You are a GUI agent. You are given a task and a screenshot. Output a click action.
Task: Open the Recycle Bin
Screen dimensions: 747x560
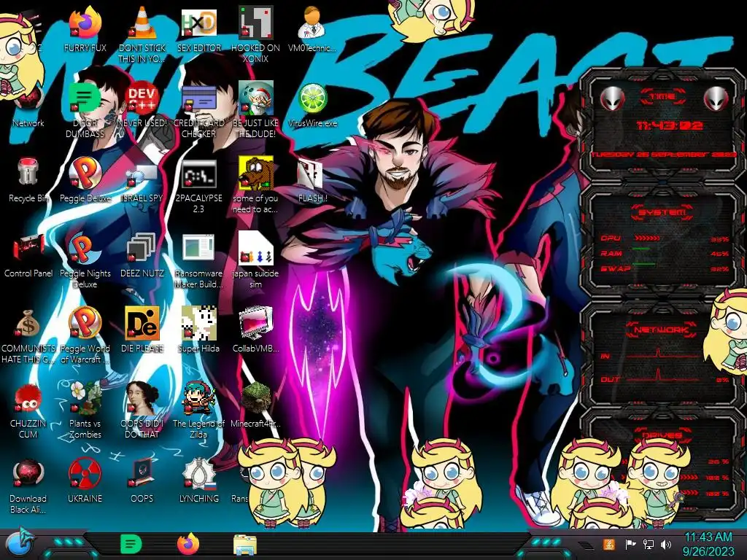pyautogui.click(x=28, y=172)
